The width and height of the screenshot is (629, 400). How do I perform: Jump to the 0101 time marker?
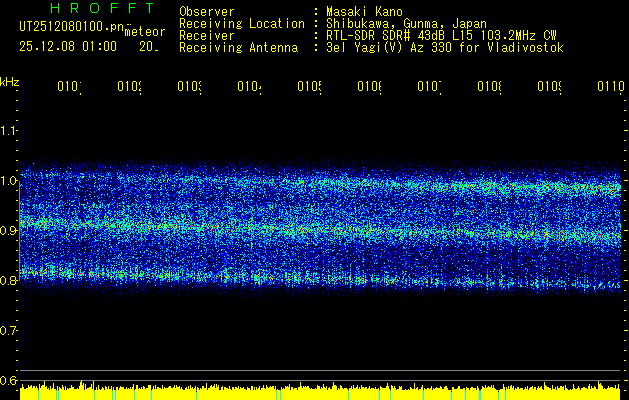pos(69,88)
